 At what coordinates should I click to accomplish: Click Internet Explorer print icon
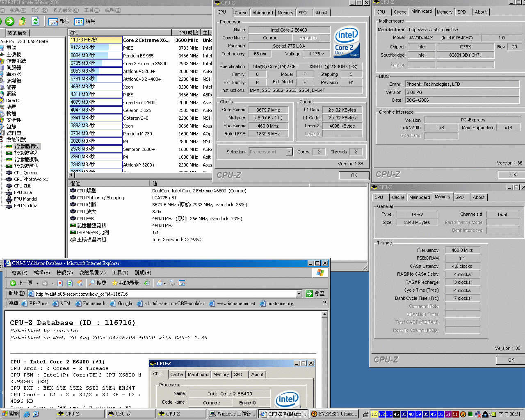(172, 283)
